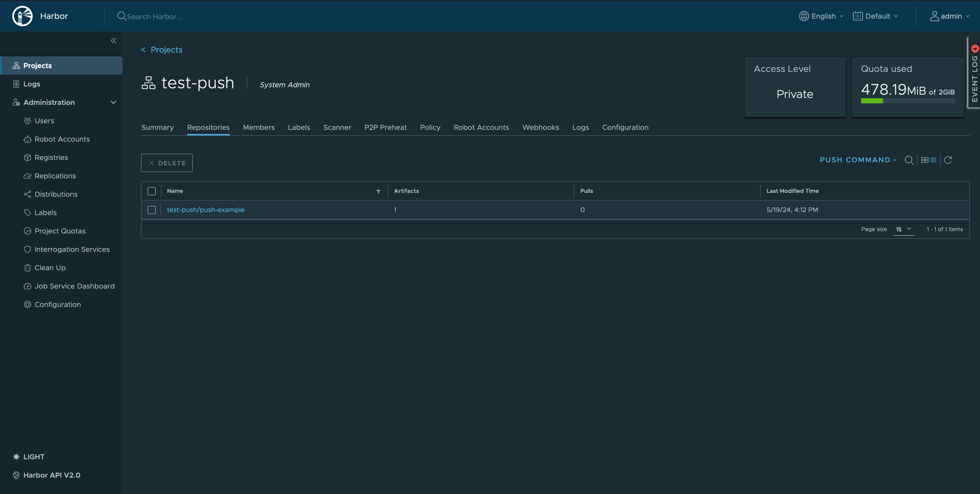The height and width of the screenshot is (494, 980).
Task: Click the repository search magnifier icon
Action: tap(909, 160)
